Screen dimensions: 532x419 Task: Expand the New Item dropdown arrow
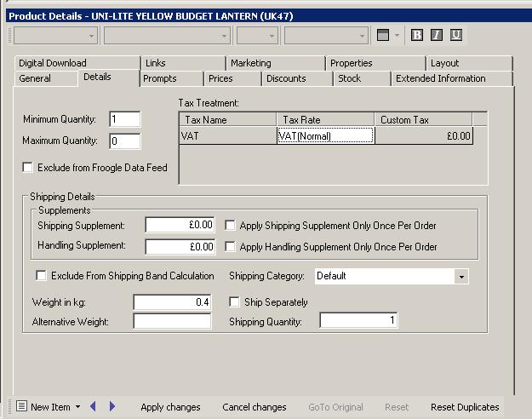tap(78, 407)
